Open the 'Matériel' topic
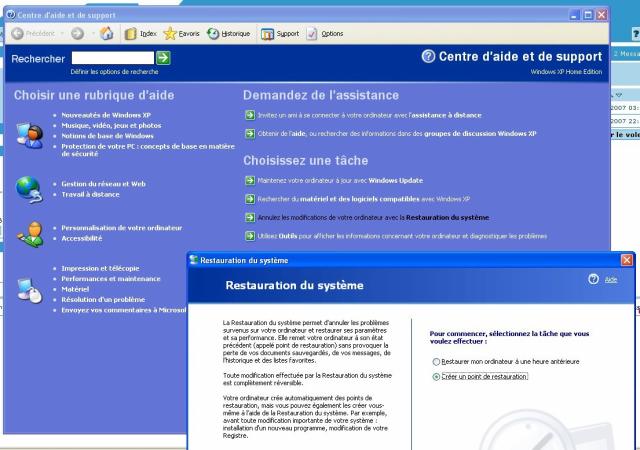This screenshot has width=640, height=450. [75, 289]
